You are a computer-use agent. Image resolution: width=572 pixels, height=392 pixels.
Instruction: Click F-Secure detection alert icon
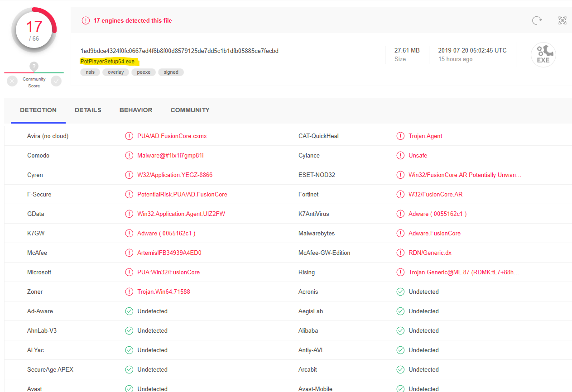[x=129, y=194]
